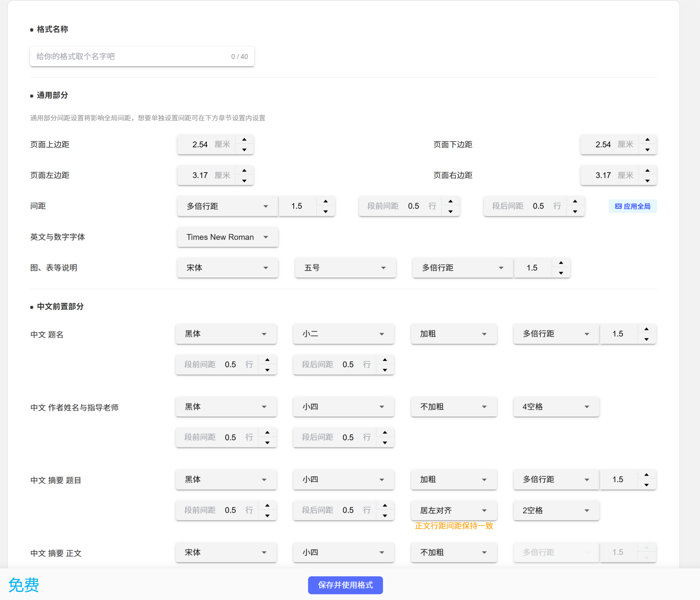Viewport: 700px width, 600px height.
Task: Open 居左对齐 alignment dropdown
Action: coord(454,510)
